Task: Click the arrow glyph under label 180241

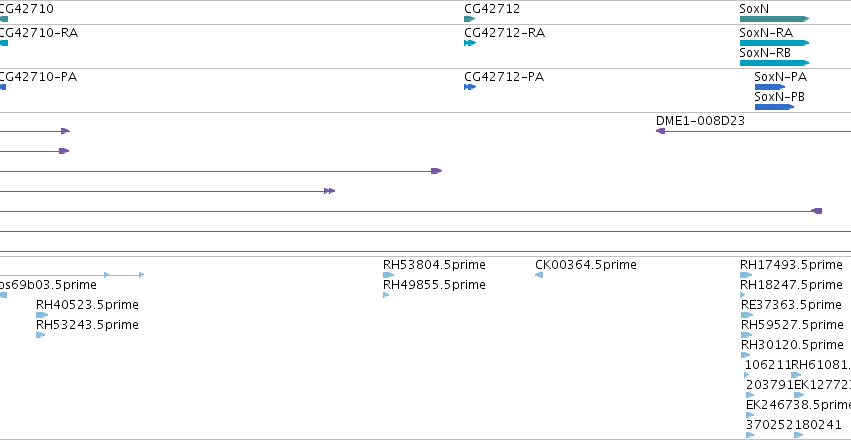Action: [x=798, y=435]
